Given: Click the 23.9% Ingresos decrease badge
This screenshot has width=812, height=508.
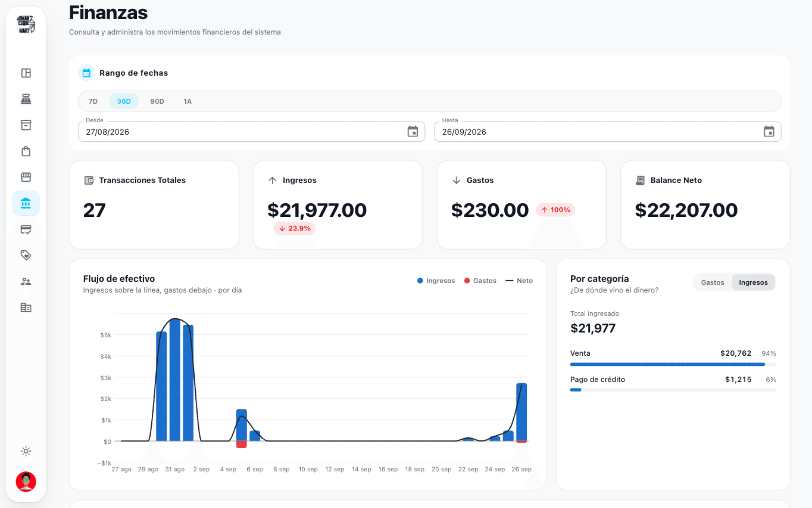Looking at the screenshot, I should coord(295,229).
